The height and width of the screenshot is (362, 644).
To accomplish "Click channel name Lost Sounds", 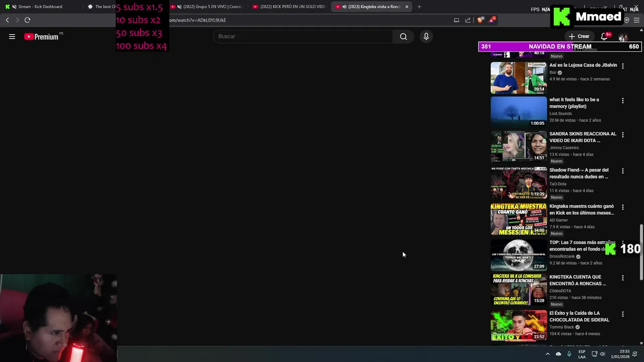I will (560, 114).
